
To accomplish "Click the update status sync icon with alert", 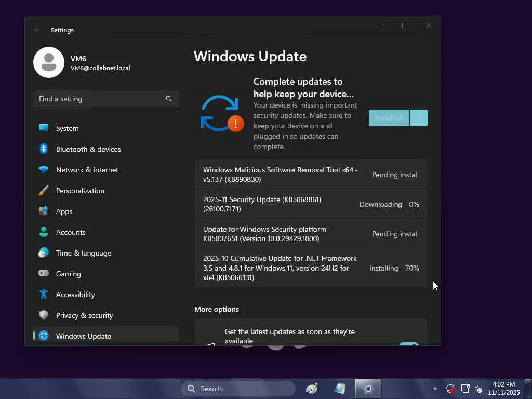I will [x=222, y=113].
